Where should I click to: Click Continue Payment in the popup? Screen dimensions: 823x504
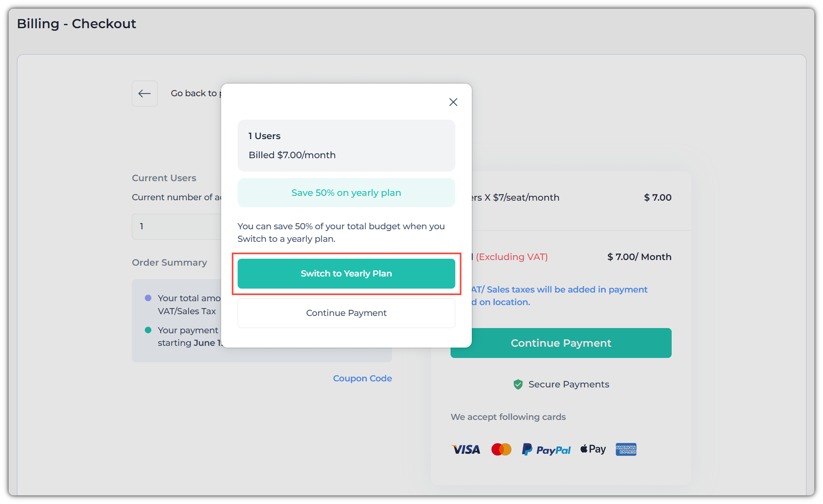(x=346, y=313)
